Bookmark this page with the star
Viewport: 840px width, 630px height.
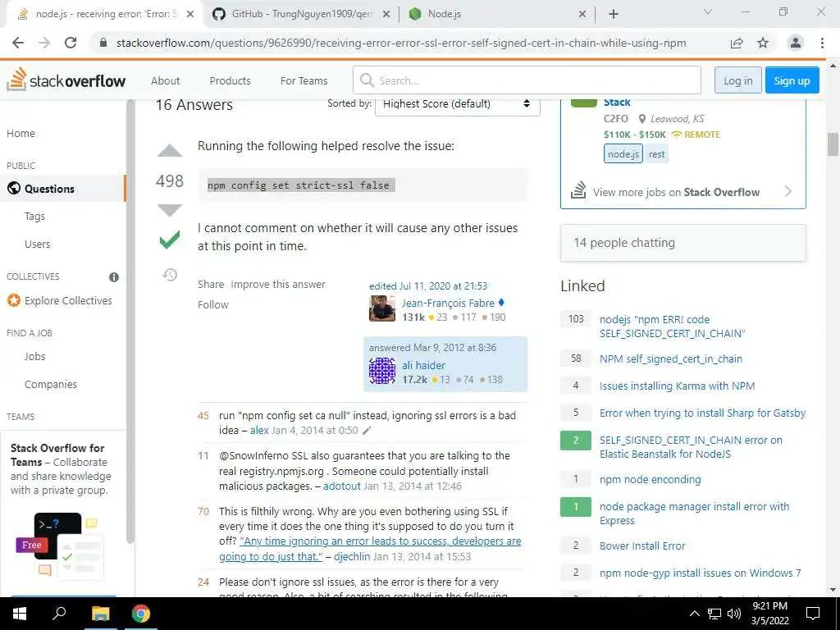point(763,43)
